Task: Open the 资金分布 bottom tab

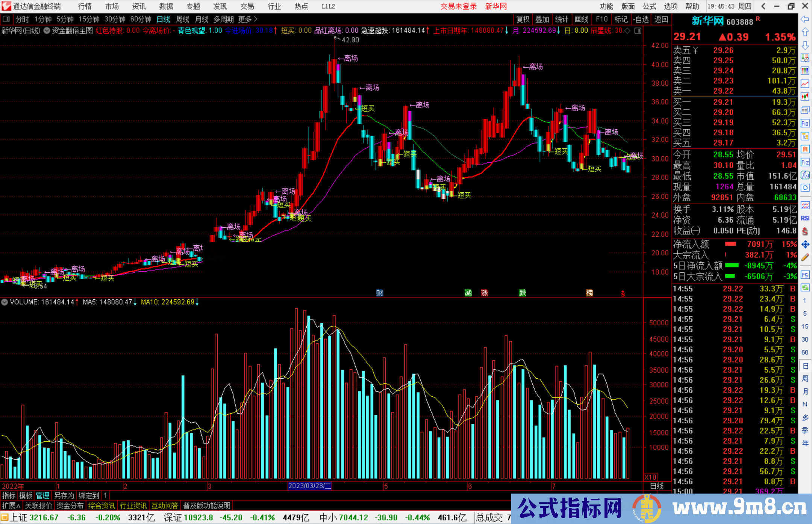Action: tap(70, 506)
